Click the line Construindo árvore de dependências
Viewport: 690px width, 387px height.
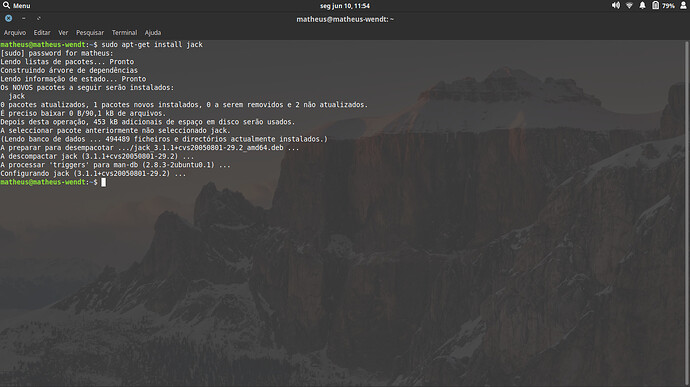pos(69,70)
